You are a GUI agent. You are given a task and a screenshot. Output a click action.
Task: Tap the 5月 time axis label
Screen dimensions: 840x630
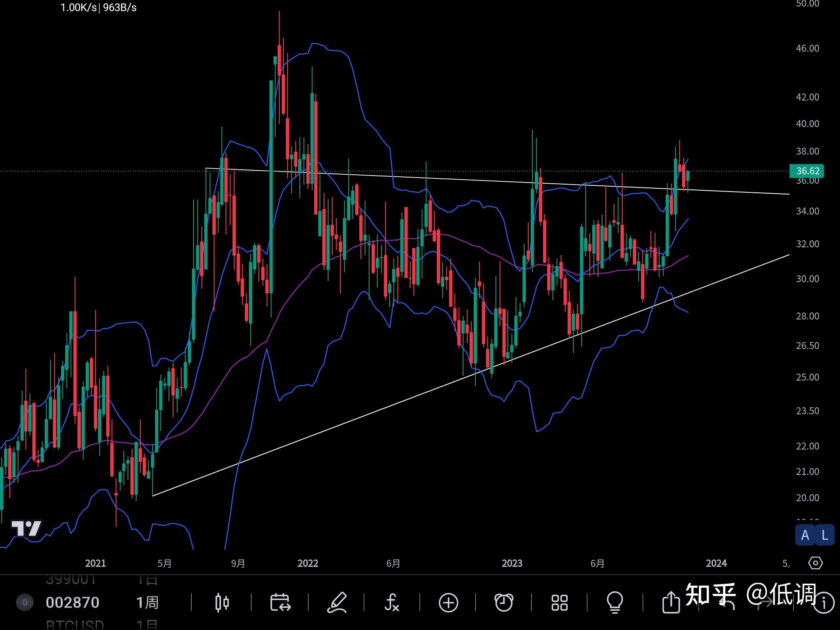point(164,564)
